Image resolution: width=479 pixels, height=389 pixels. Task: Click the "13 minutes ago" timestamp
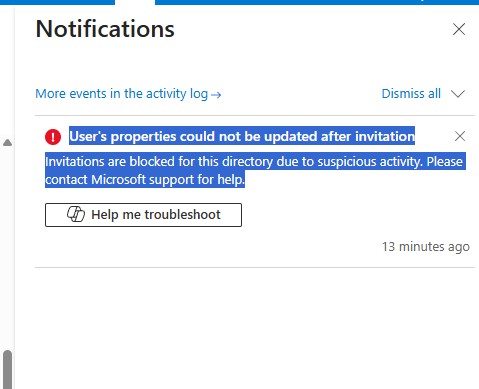click(426, 247)
